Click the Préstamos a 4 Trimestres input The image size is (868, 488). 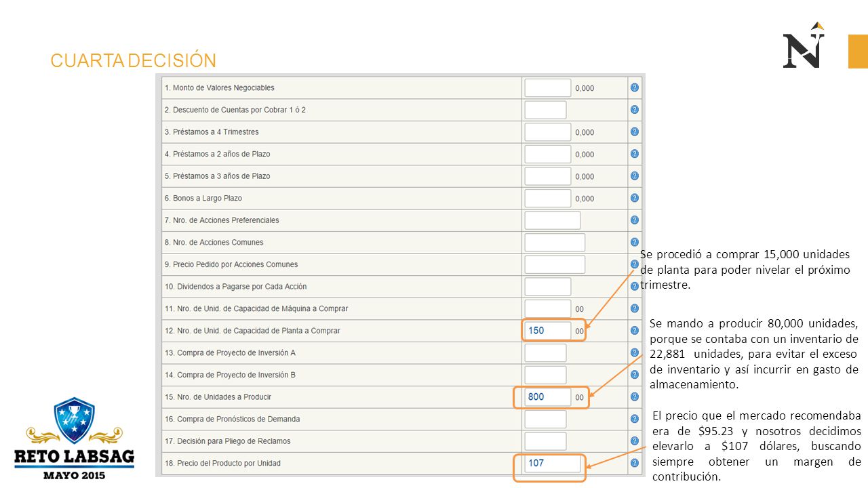pyautogui.click(x=548, y=131)
